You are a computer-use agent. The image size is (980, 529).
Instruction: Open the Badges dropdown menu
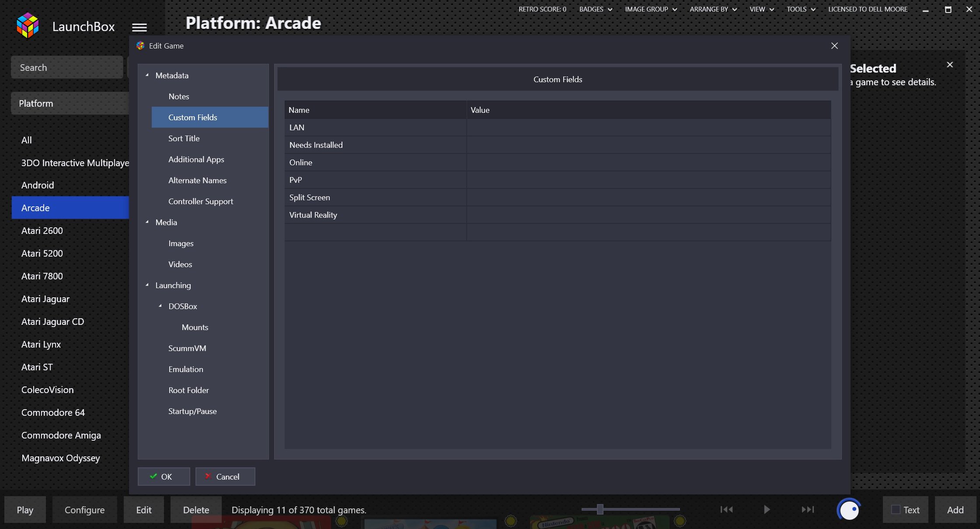pos(596,9)
